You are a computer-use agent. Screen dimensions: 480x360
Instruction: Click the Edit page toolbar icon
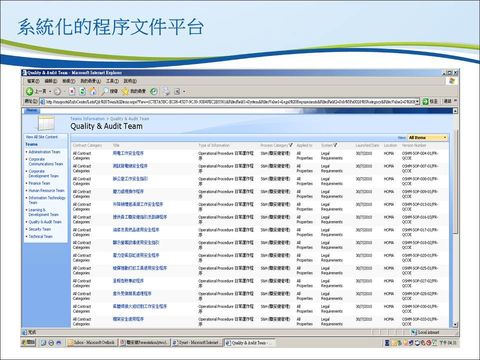177,91
